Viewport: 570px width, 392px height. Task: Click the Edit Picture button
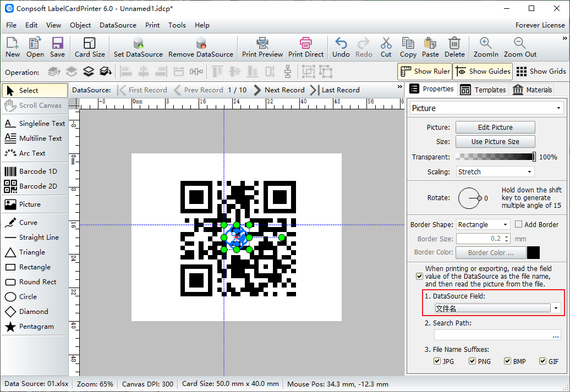(495, 127)
